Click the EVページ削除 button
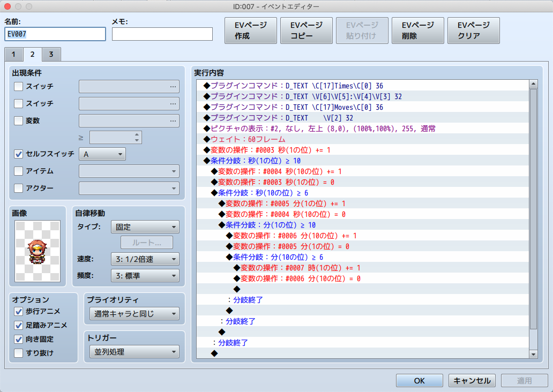The width and height of the screenshot is (553, 392). pos(418,31)
